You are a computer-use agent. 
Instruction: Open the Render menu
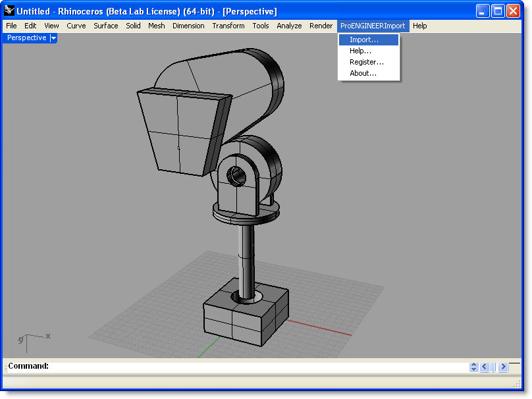(x=321, y=26)
